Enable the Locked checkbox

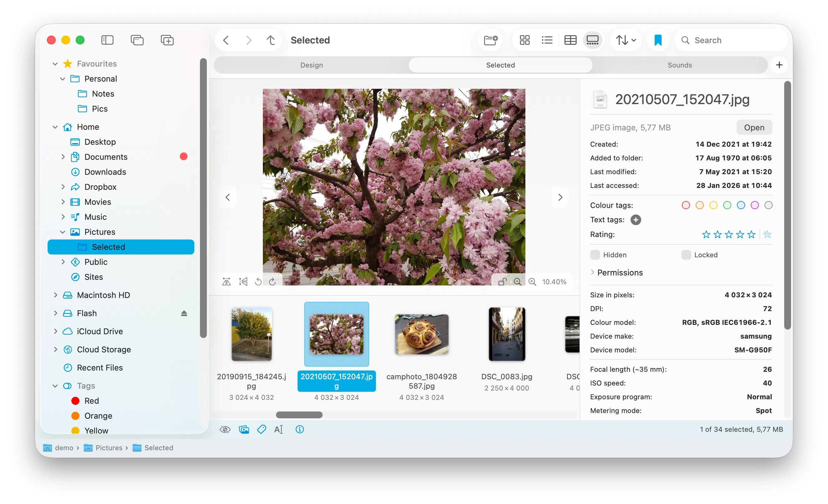tap(686, 255)
